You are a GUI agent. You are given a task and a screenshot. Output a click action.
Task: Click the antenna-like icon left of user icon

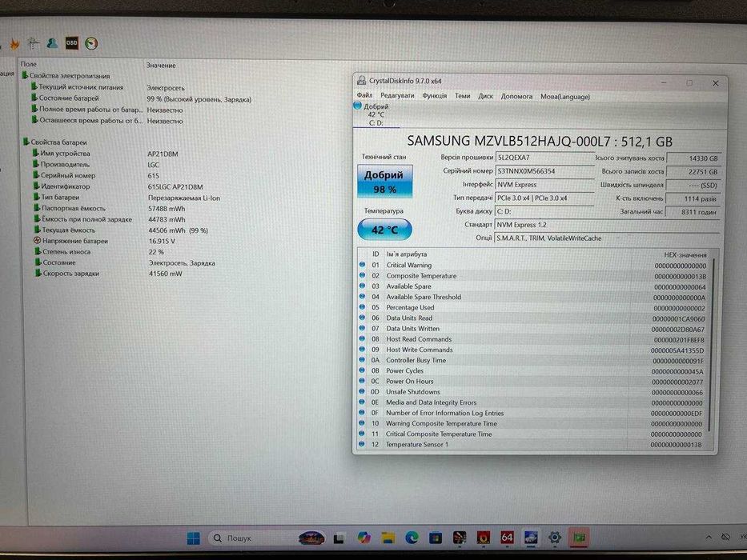(33, 43)
